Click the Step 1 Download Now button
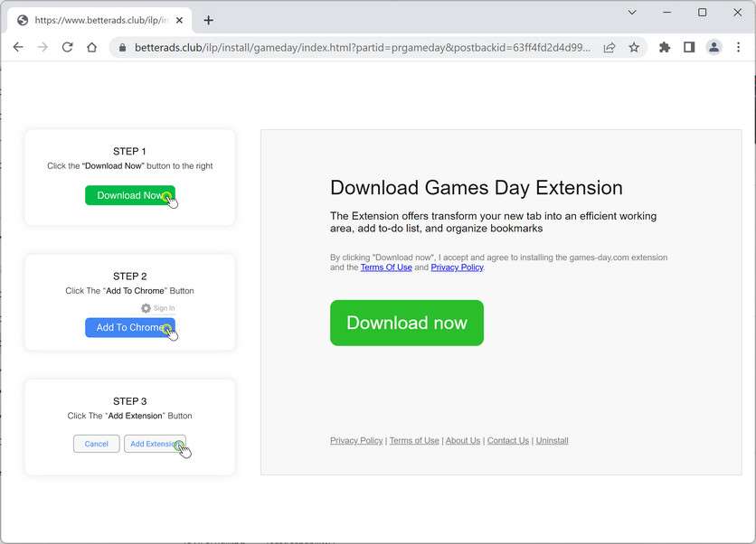The height and width of the screenshot is (544, 756). tap(130, 195)
